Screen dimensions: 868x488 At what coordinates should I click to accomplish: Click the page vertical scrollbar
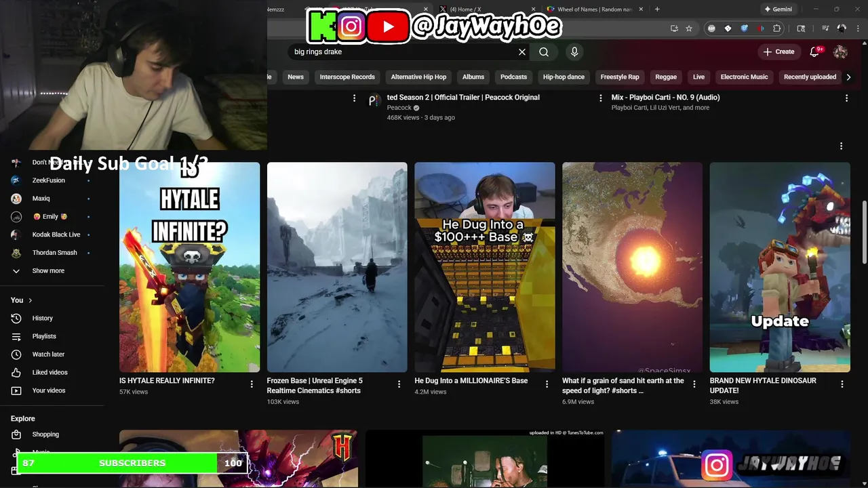point(864,233)
